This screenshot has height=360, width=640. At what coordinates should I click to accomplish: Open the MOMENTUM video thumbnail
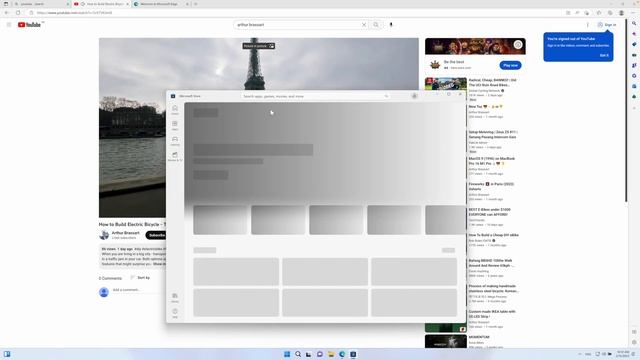tap(446, 341)
